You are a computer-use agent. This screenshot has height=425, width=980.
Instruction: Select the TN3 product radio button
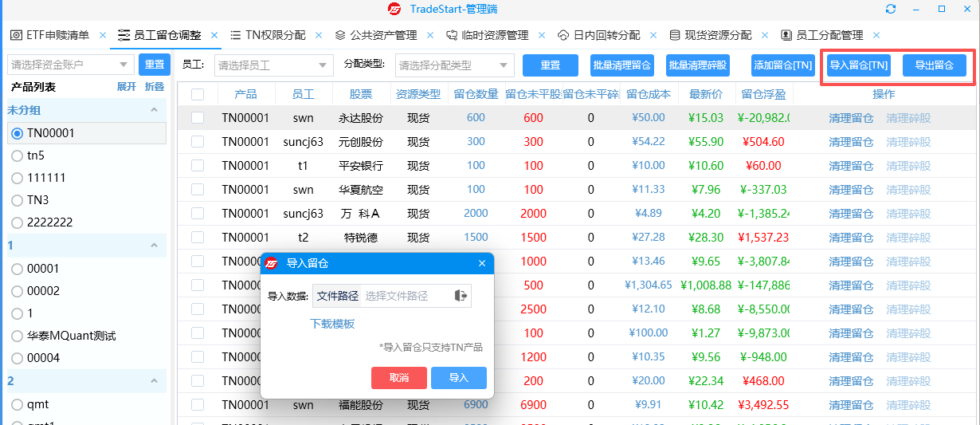[x=17, y=200]
